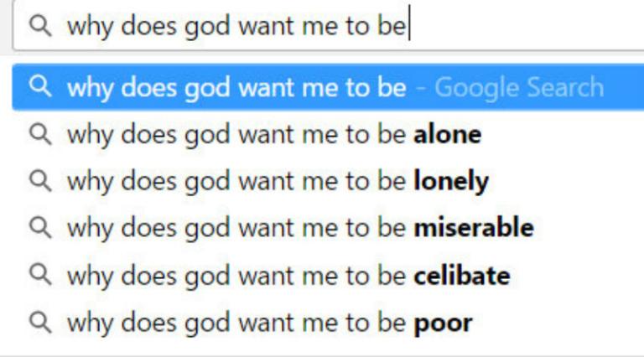Pick the suggestion ending with 'miserable'

point(328,228)
